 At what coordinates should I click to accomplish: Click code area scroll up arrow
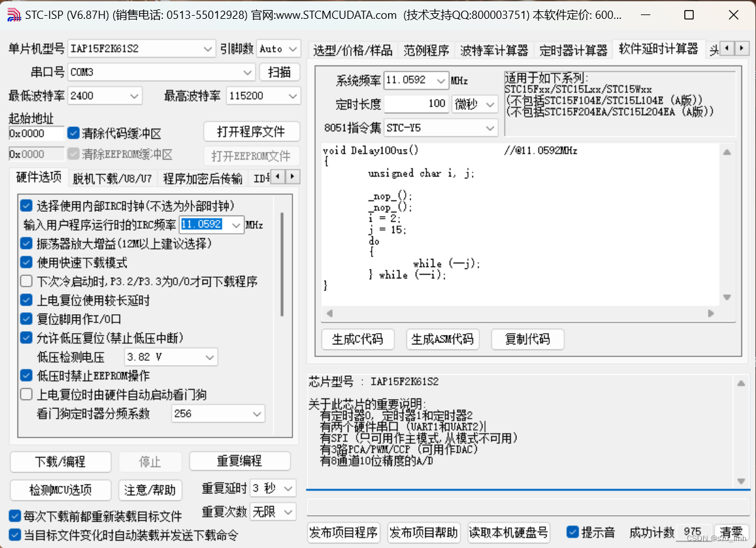tap(726, 151)
